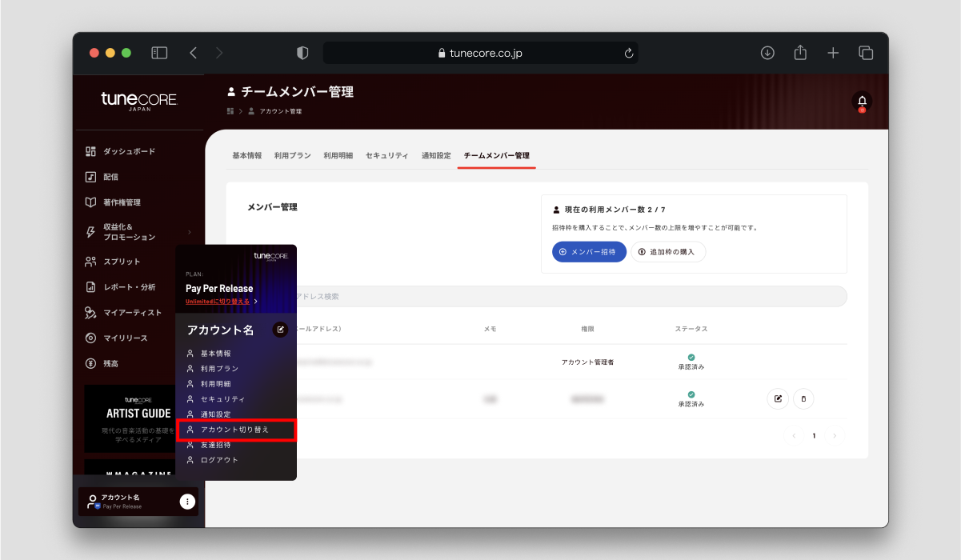
Task: Open a new tab with plus icon
Action: 833,53
